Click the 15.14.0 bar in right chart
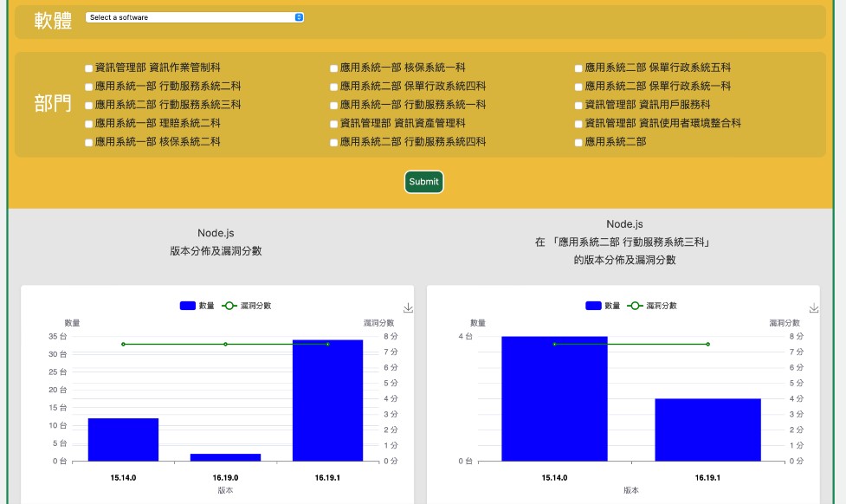 coord(554,398)
